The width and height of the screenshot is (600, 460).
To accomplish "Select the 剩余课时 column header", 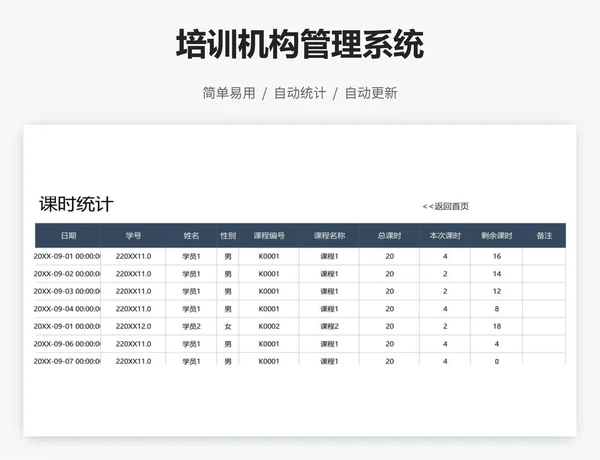I will pos(496,236).
